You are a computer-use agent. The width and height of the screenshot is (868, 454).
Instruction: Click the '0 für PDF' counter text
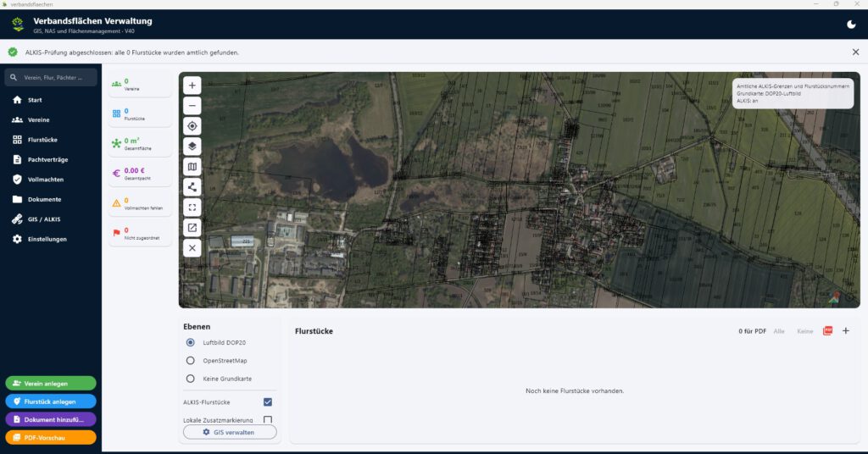coord(753,331)
